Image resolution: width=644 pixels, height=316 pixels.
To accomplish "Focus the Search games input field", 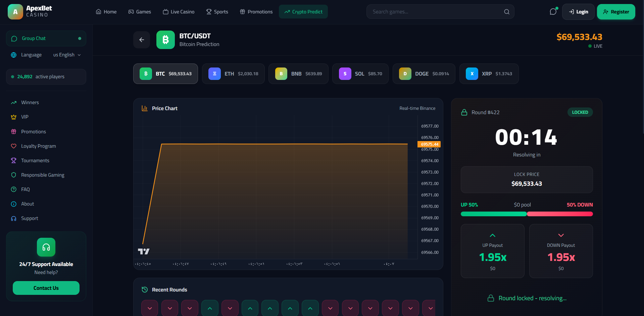I will tap(440, 12).
